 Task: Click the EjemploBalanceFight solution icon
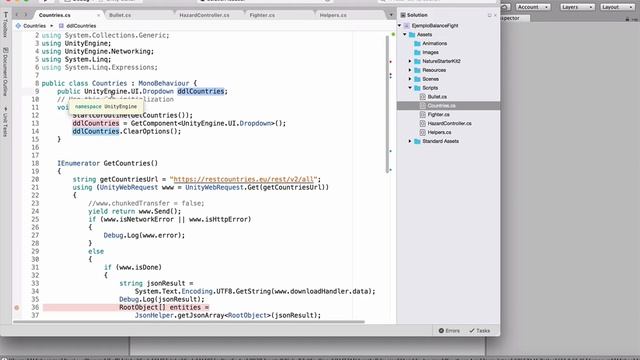(x=407, y=25)
